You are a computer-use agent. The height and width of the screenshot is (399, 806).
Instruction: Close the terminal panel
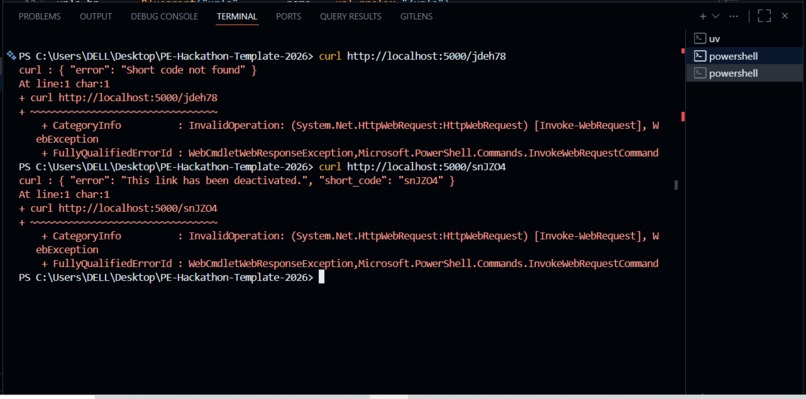785,16
